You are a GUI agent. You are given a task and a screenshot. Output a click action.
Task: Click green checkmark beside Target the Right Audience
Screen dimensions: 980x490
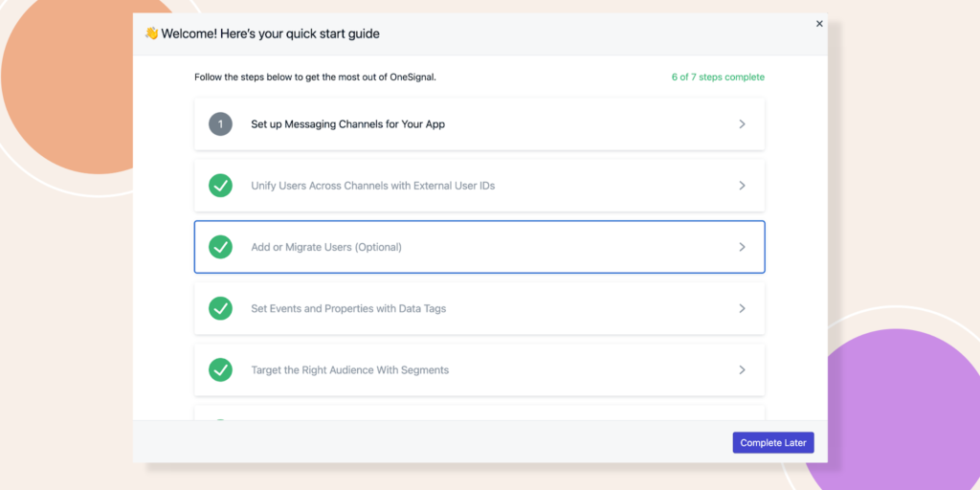[x=220, y=369]
